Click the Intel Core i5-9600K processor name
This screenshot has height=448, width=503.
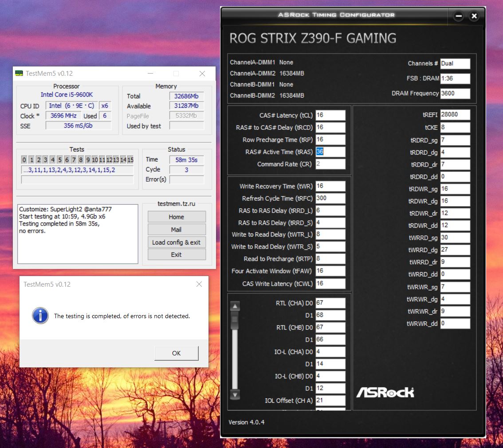67,94
